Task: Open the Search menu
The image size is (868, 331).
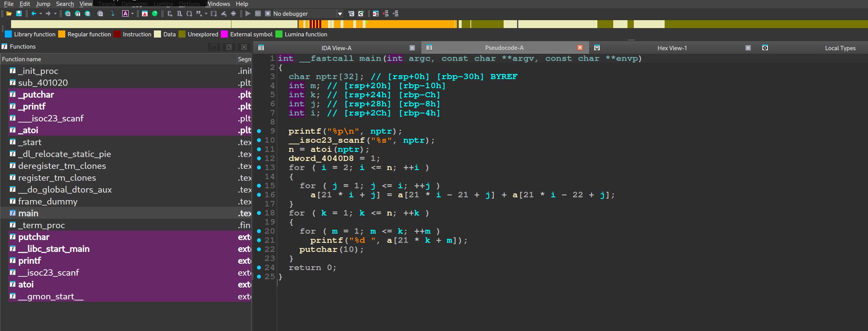Action: (x=65, y=4)
